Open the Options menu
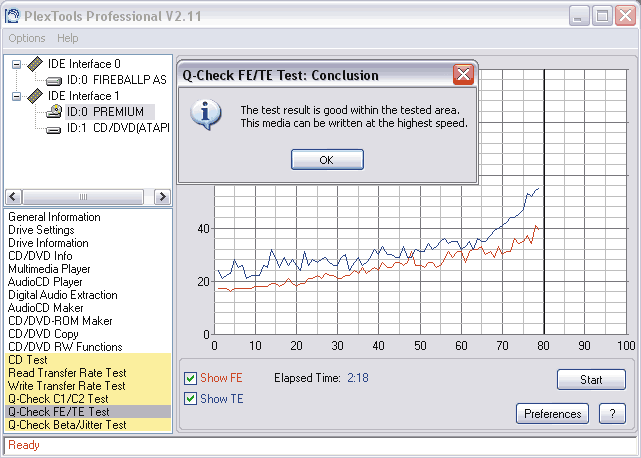This screenshot has height=458, width=641. [x=27, y=38]
